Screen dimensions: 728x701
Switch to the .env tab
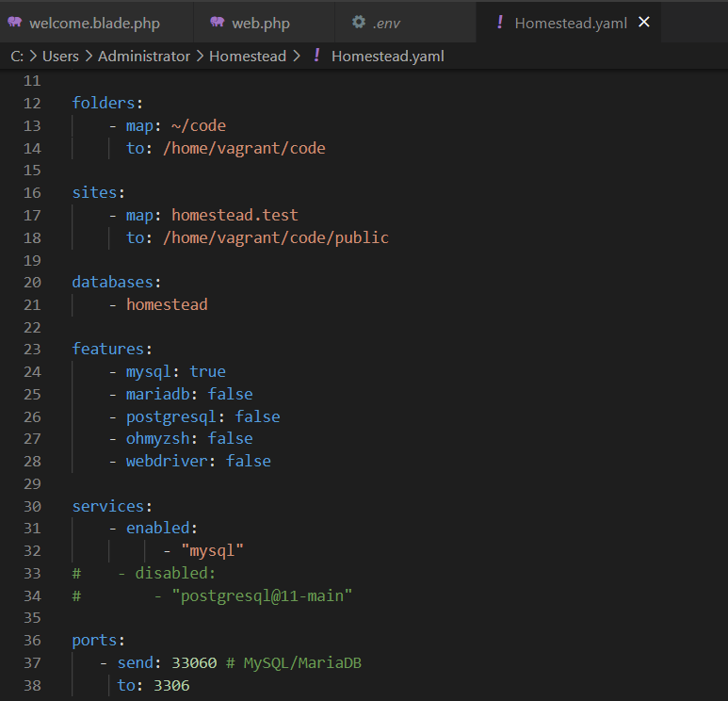pos(405,23)
